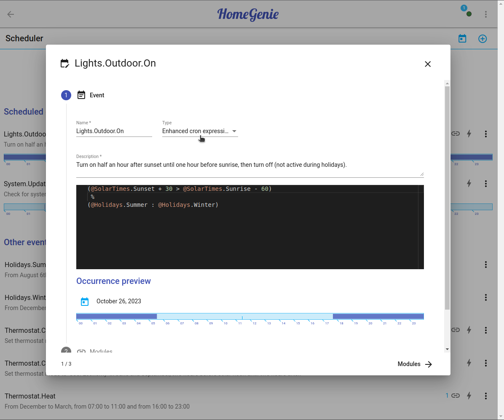Click the HomeGenie logo
This screenshot has width=504, height=420.
point(248,14)
